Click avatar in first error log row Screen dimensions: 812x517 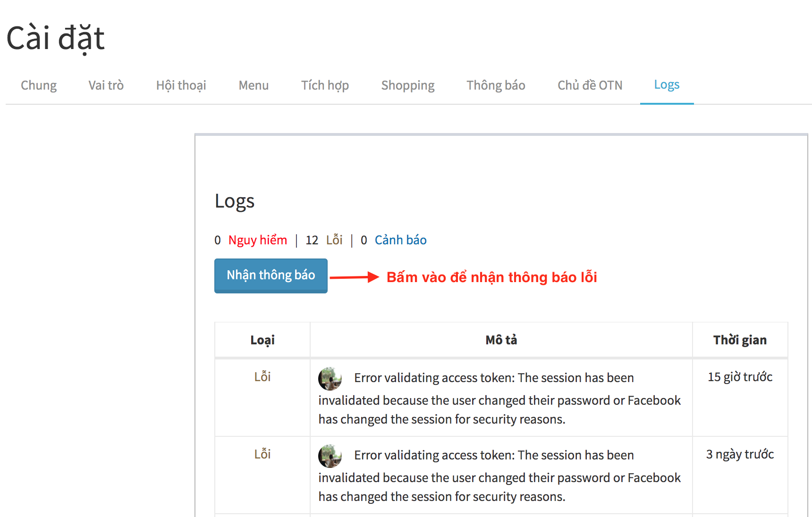point(330,379)
